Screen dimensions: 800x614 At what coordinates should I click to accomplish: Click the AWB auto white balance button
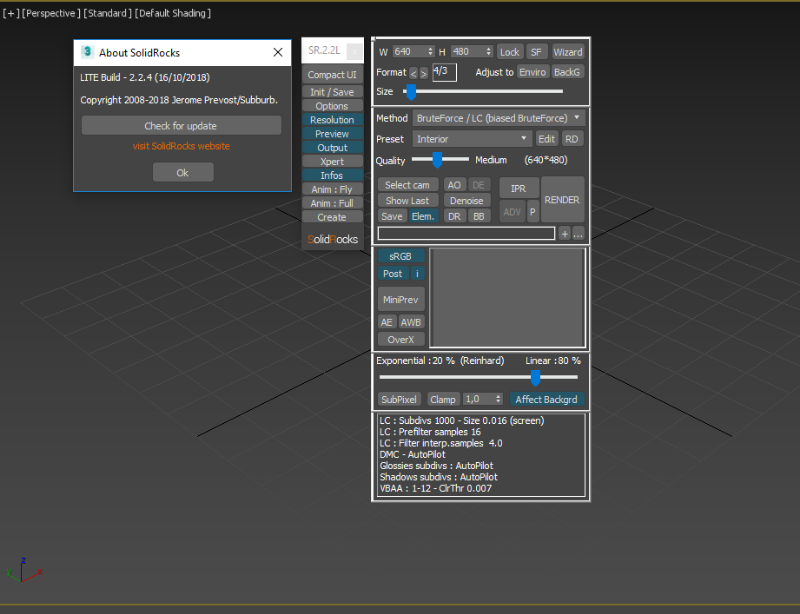411,322
